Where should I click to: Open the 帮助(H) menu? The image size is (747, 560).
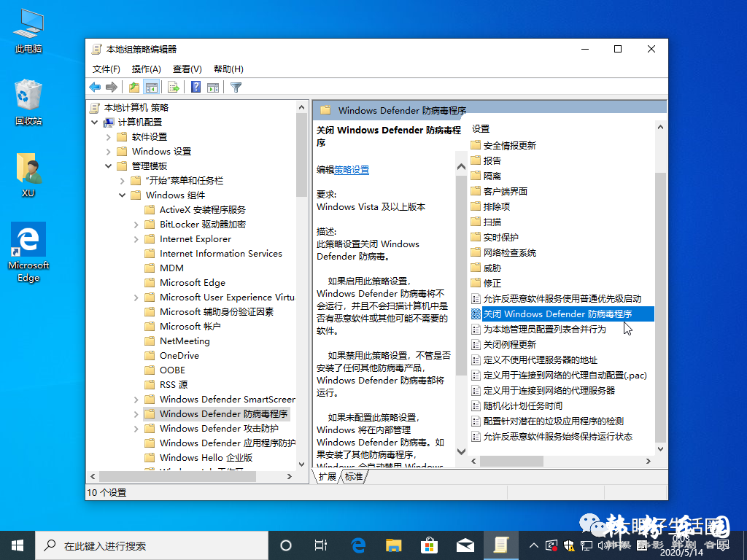pos(228,69)
